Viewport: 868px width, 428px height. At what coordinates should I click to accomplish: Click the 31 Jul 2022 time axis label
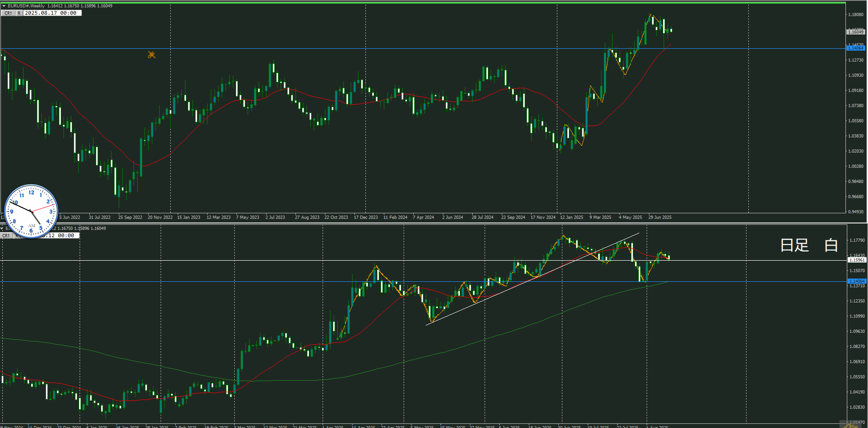click(99, 217)
